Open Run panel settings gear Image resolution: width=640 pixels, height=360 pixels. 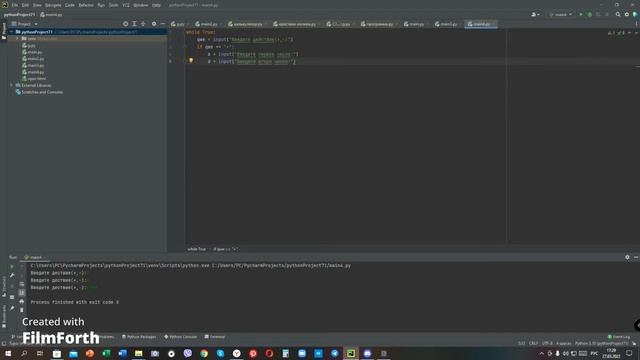627,257
